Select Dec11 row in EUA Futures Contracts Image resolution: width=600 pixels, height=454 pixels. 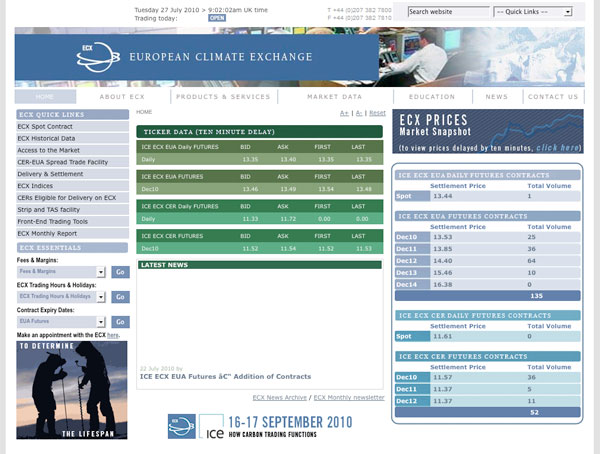pos(488,249)
